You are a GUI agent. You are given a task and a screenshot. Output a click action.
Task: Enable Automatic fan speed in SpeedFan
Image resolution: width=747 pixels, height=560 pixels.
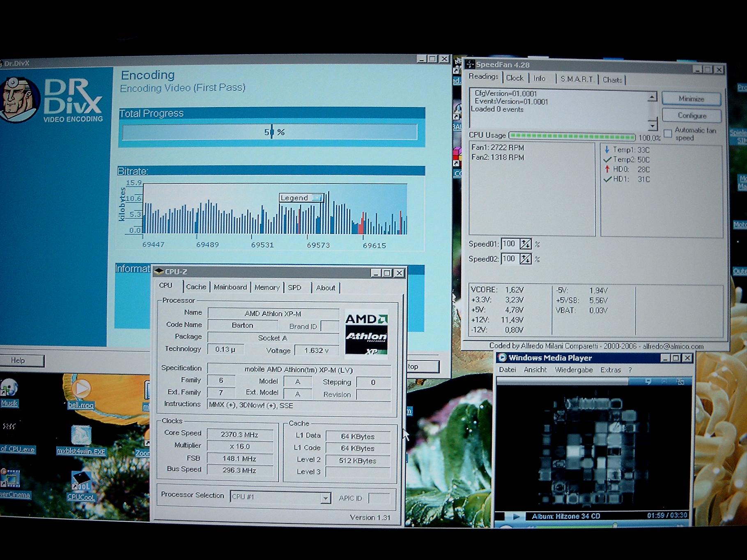click(x=668, y=133)
